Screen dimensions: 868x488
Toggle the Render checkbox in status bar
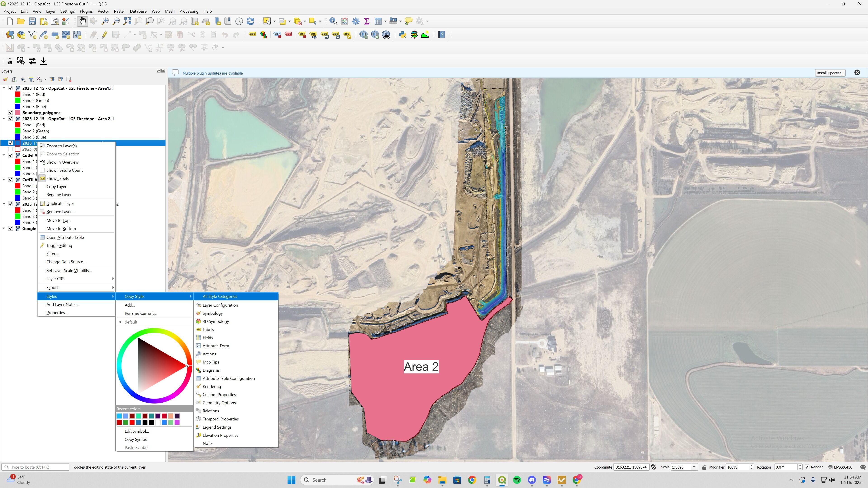(807, 467)
